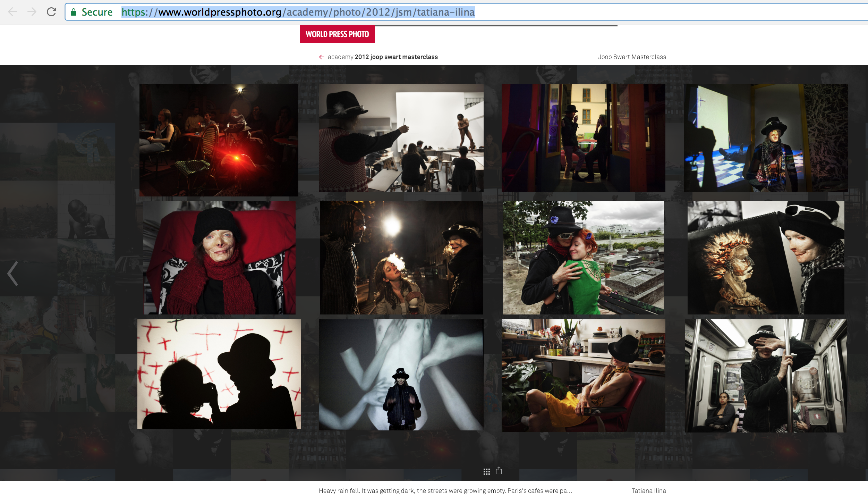
Task: Click the browser back arrow
Action: pyautogui.click(x=12, y=12)
